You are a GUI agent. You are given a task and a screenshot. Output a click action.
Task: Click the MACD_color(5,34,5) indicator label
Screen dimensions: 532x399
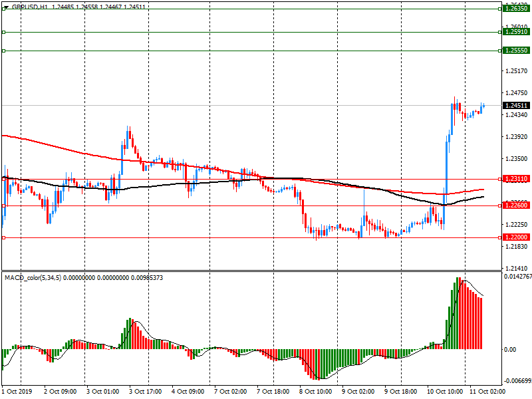click(33, 277)
